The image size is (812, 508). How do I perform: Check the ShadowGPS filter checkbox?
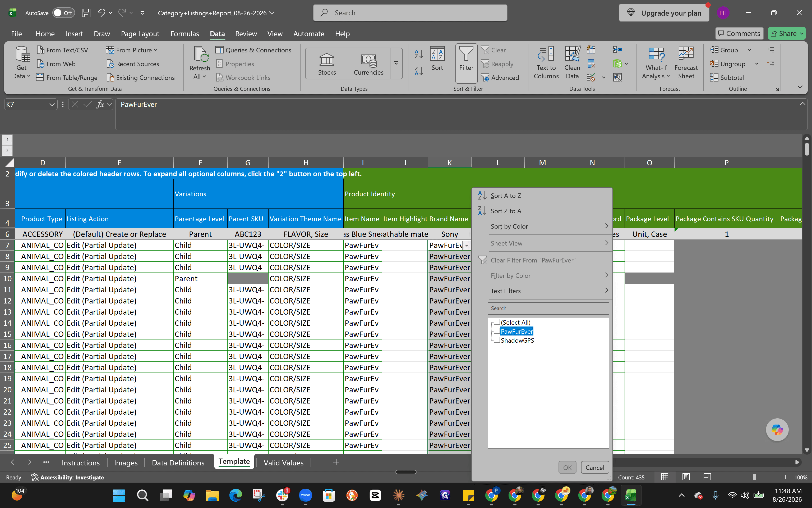coord(497,340)
